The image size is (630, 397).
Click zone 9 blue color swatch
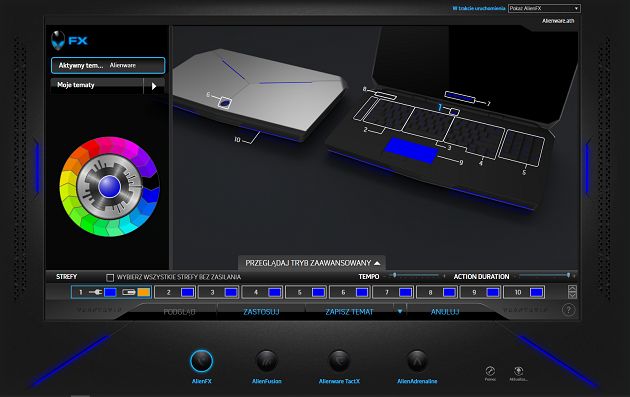pyautogui.click(x=493, y=292)
